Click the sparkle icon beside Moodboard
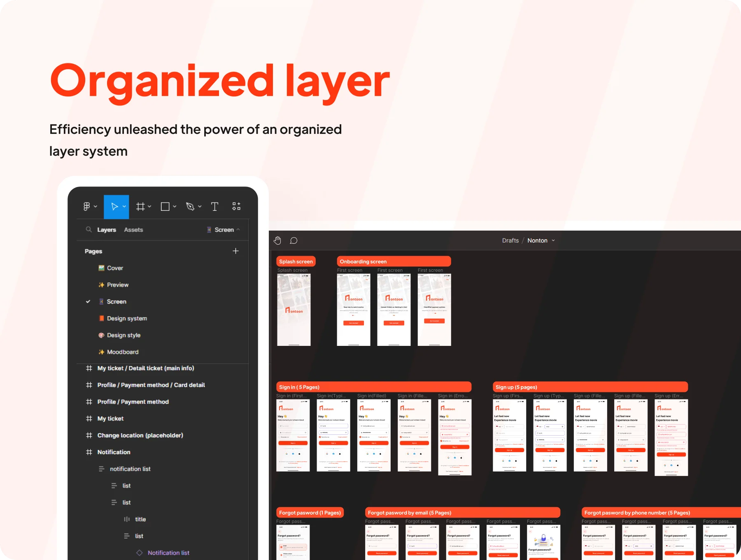 coord(101,352)
